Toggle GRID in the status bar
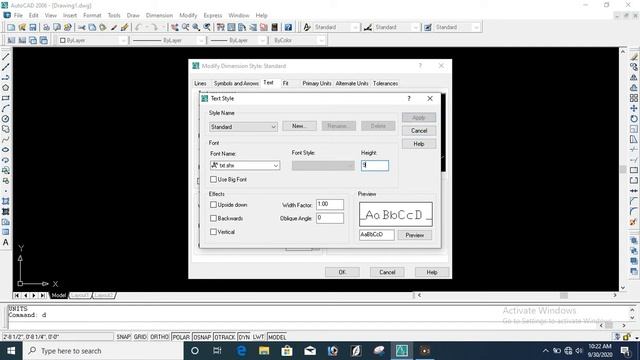The width and height of the screenshot is (640, 360). [x=140, y=337]
